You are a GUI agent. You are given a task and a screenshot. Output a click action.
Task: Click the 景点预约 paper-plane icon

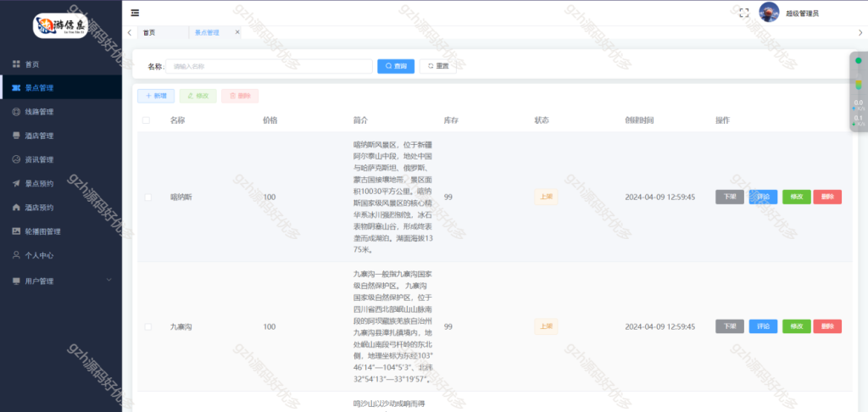(16, 183)
